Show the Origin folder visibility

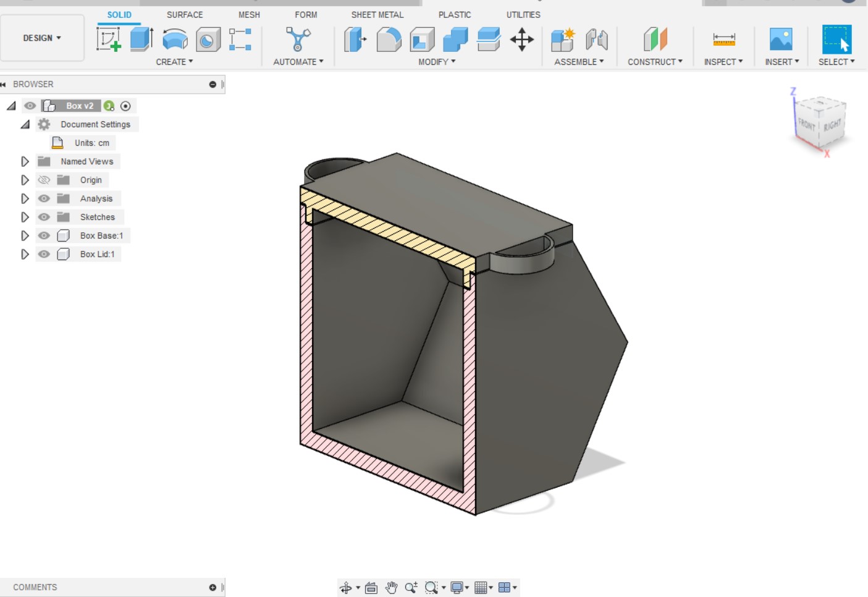tap(43, 180)
